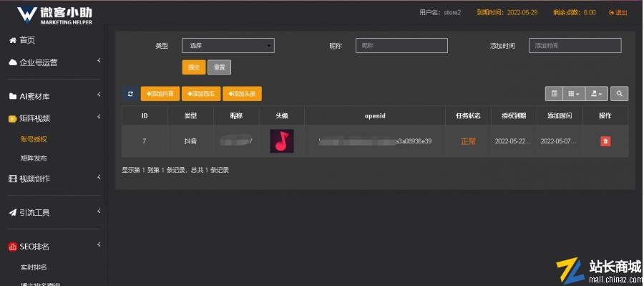Click the 添加时间 column header
Viewport: 644px width, 286px height.
pos(560,116)
